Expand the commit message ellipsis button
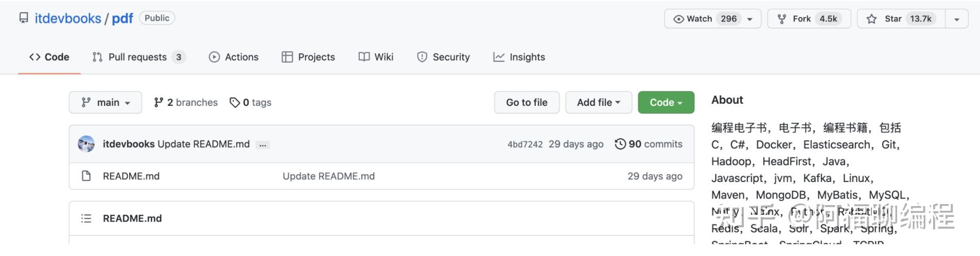This screenshot has height=256, width=980. coord(262,145)
